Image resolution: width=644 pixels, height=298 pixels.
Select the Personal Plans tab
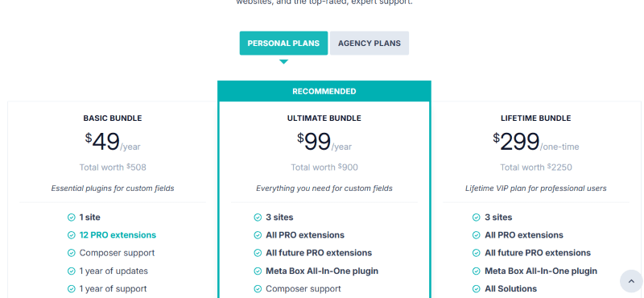click(283, 43)
